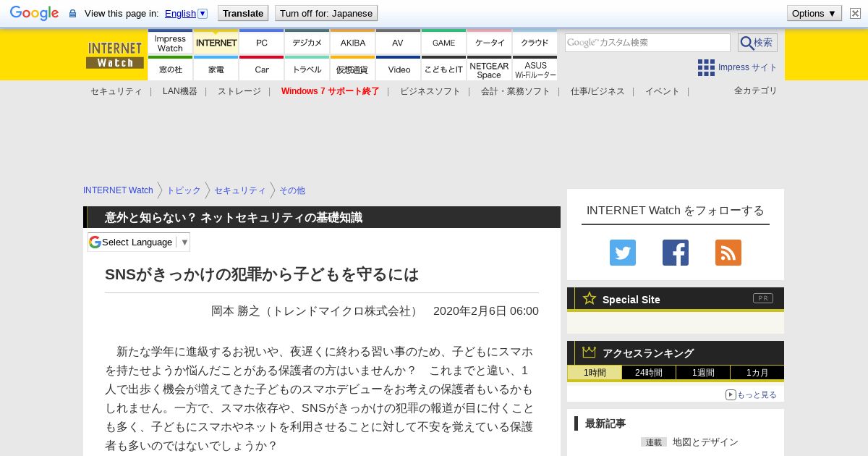
Task: Open the PC tab
Action: click(261, 43)
